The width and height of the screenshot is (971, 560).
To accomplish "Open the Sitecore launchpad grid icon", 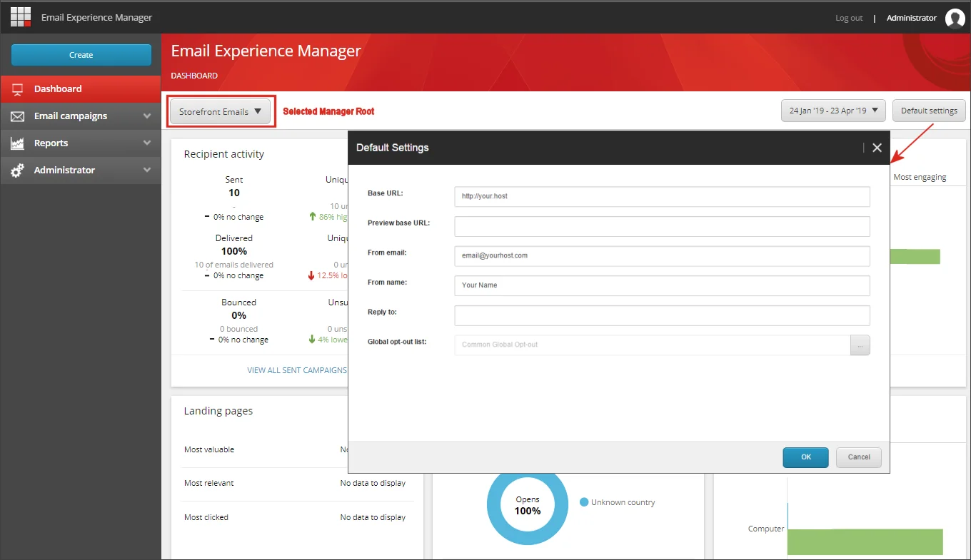I will pos(21,16).
